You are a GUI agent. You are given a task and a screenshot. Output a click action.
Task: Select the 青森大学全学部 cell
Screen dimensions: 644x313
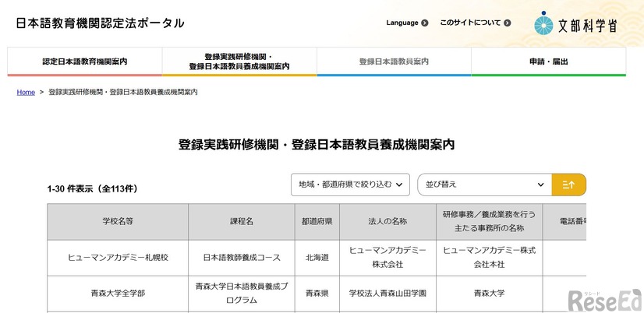pyautogui.click(x=118, y=294)
